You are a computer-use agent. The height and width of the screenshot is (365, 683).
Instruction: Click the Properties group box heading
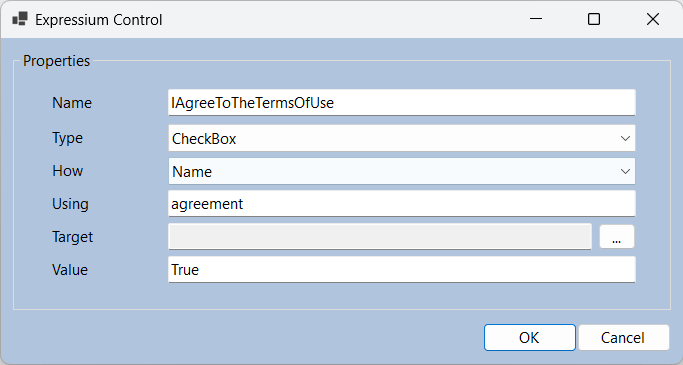click(x=57, y=61)
